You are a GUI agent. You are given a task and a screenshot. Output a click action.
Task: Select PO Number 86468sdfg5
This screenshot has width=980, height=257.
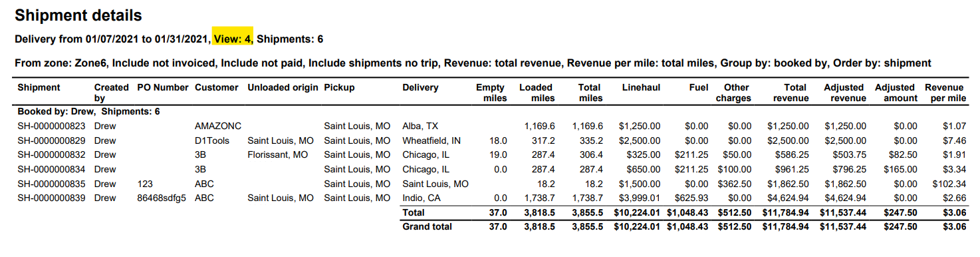(x=162, y=198)
